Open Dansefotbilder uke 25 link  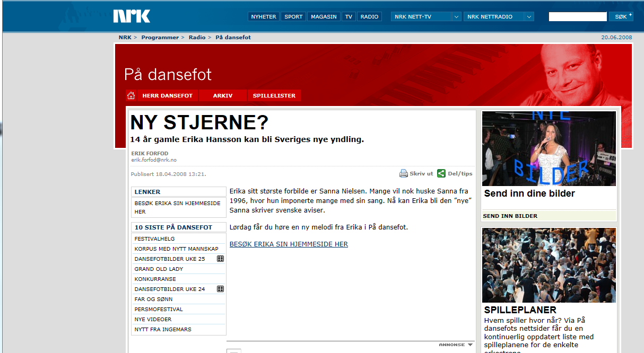[170, 259]
